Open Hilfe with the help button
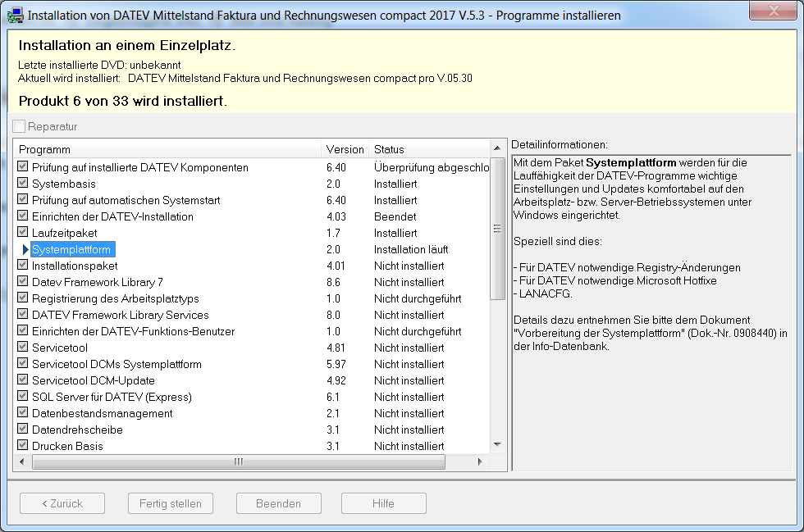The width and height of the screenshot is (804, 532). (384, 503)
